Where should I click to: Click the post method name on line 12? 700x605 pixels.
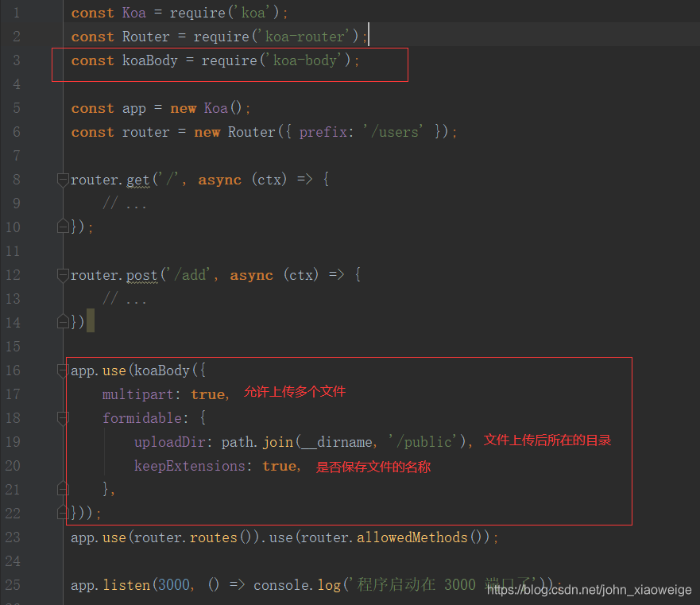click(142, 275)
